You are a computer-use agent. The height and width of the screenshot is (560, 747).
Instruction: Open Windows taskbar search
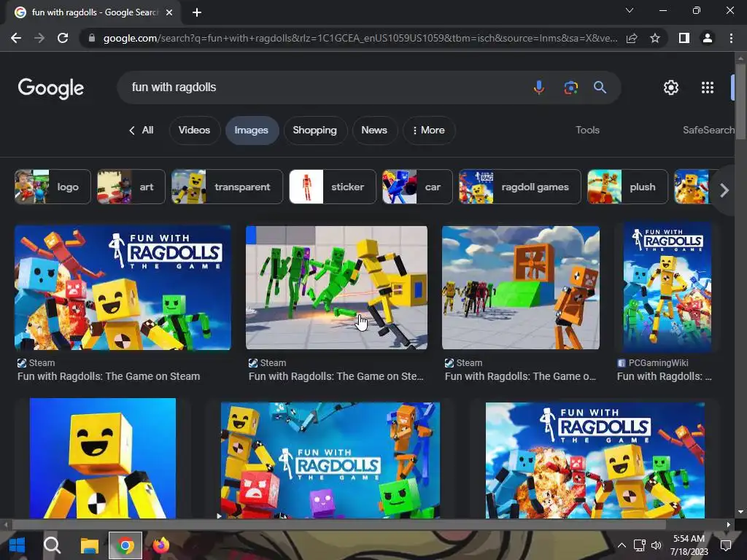(52, 545)
